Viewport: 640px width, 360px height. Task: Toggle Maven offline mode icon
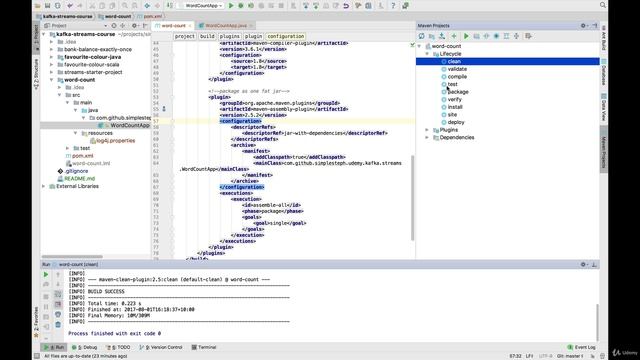pos(486,36)
